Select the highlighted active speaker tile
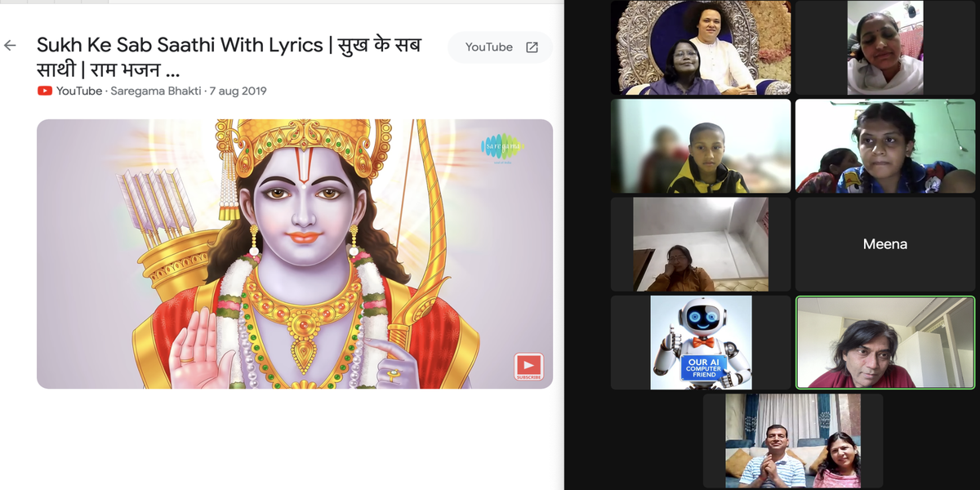The image size is (980, 490). 885,342
